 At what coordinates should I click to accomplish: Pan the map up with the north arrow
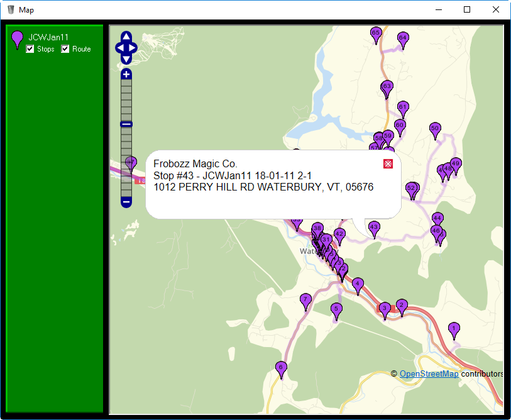(x=126, y=36)
